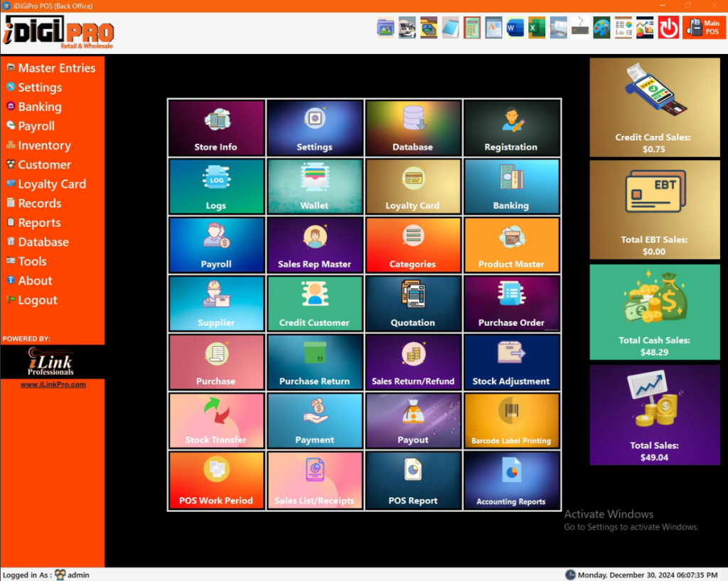The width and height of the screenshot is (728, 581).
Task: Click the clock icon in the status bar
Action: [x=570, y=575]
